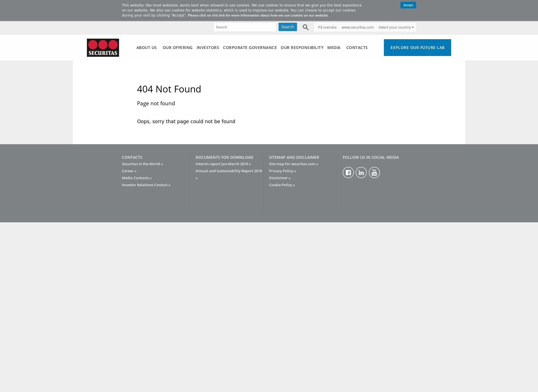
Task: Toggle to www.securitas.com site
Action: pyautogui.click(x=358, y=27)
